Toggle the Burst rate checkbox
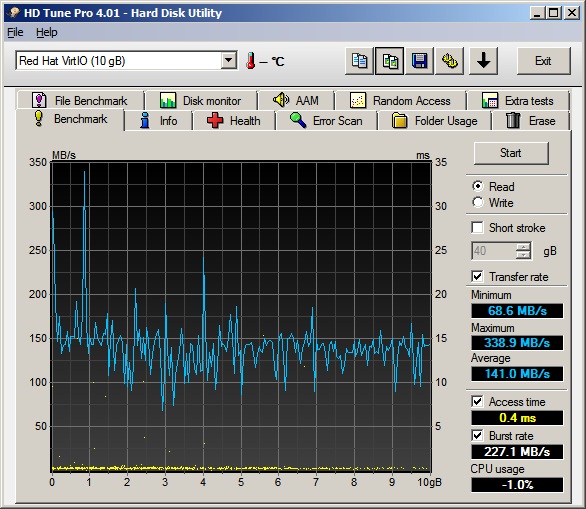This screenshot has height=509, width=586. coord(478,435)
